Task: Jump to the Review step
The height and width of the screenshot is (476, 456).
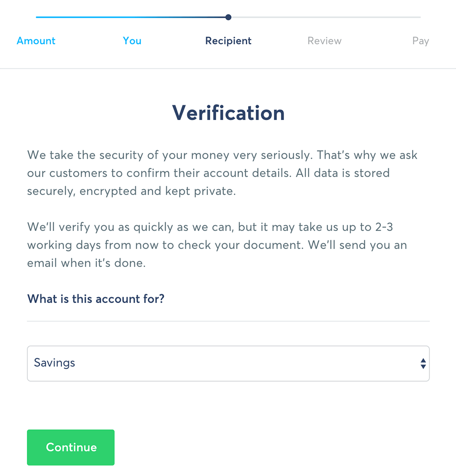Action: [x=324, y=41]
